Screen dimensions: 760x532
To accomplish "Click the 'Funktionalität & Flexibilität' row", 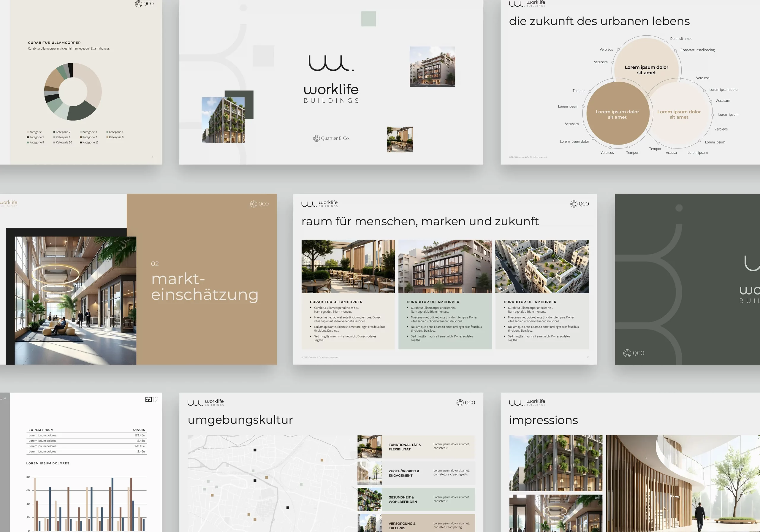I will click(x=416, y=447).
